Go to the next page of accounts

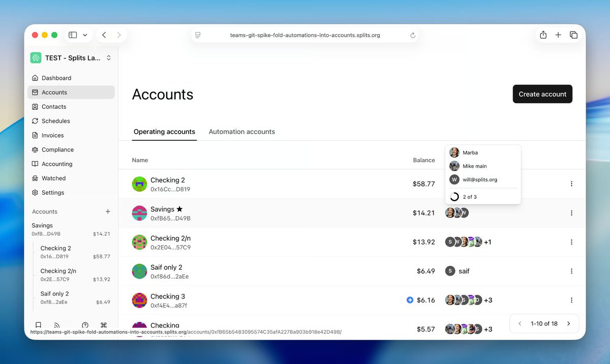click(568, 323)
